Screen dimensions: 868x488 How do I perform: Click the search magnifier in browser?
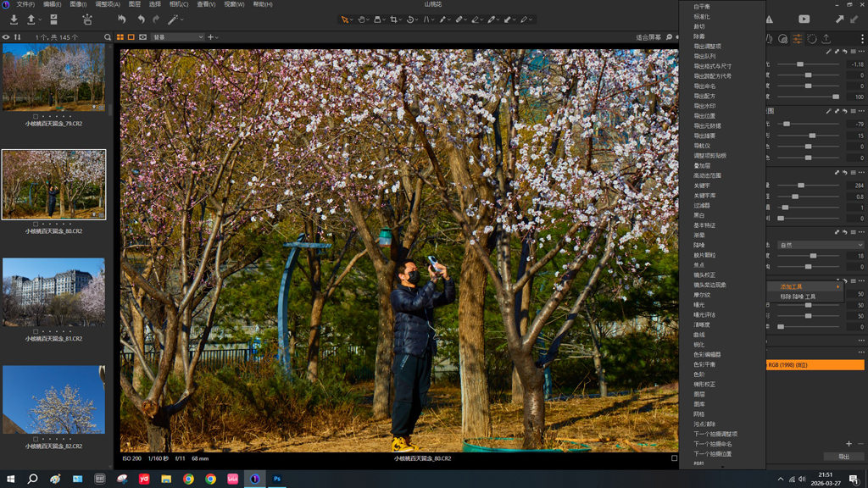[108, 37]
